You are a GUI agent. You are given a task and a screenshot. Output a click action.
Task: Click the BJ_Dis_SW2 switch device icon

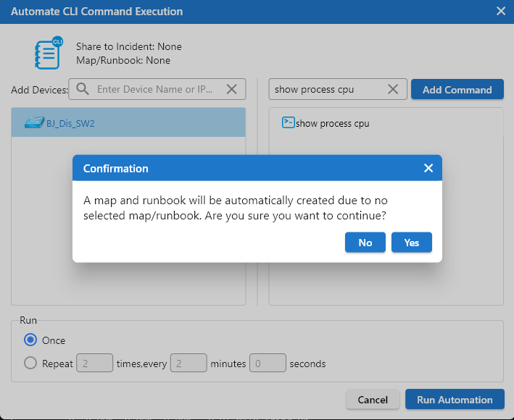coord(33,122)
